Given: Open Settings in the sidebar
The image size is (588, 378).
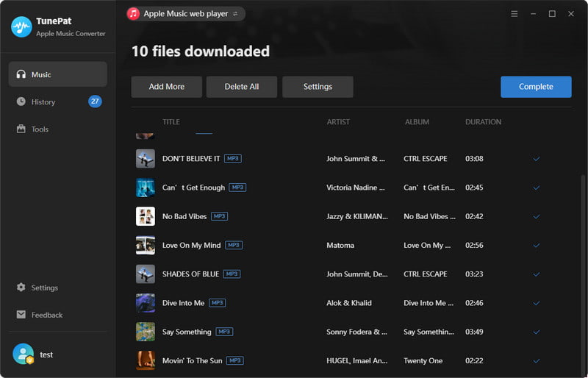Looking at the screenshot, I should tap(58, 287).
